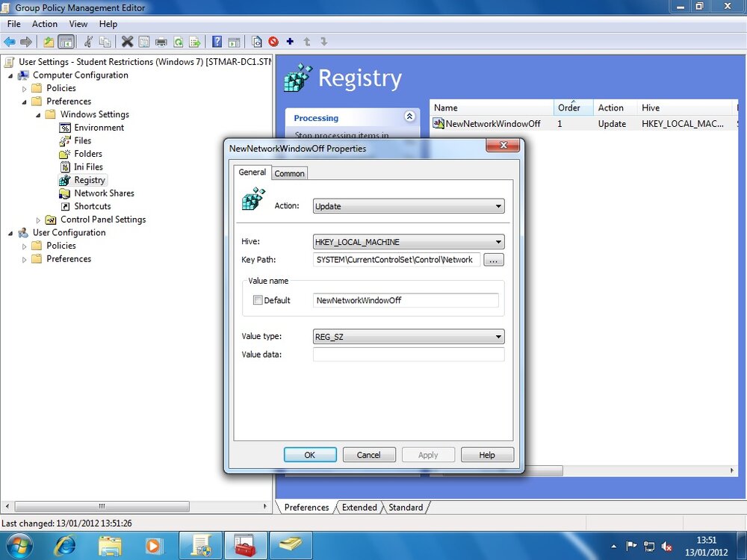This screenshot has width=747, height=560.
Task: Select Control Panel Settings node
Action: pos(103,220)
